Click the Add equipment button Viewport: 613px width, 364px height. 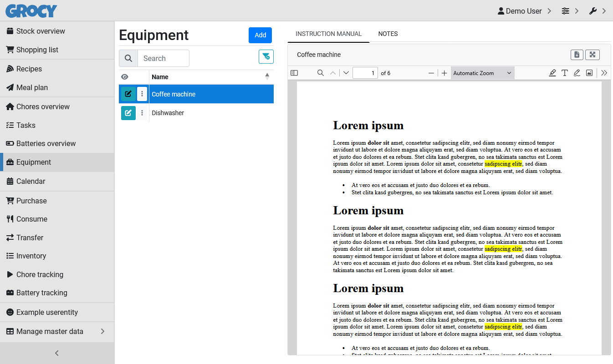[x=260, y=35]
